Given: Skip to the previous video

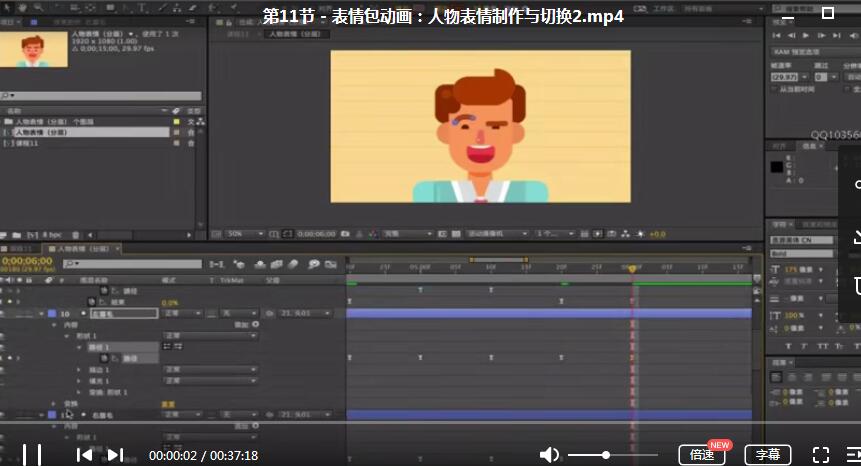Looking at the screenshot, I should (x=85, y=455).
